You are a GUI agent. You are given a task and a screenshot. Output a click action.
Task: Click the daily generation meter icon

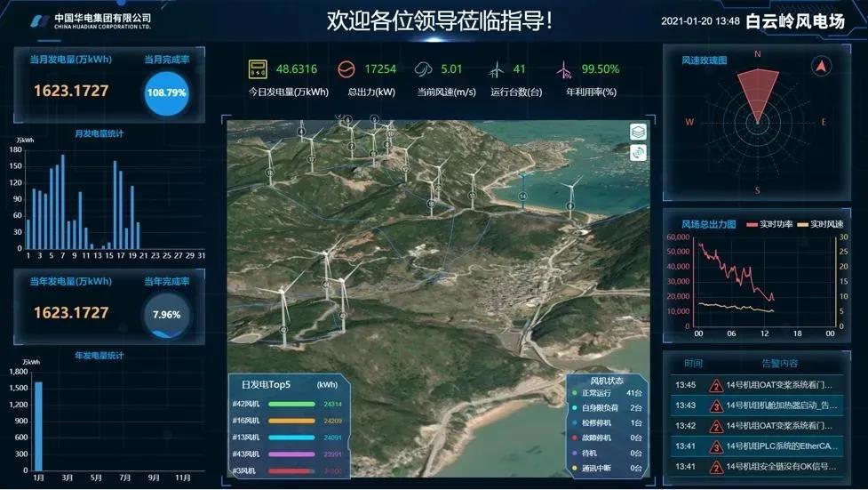coord(258,69)
